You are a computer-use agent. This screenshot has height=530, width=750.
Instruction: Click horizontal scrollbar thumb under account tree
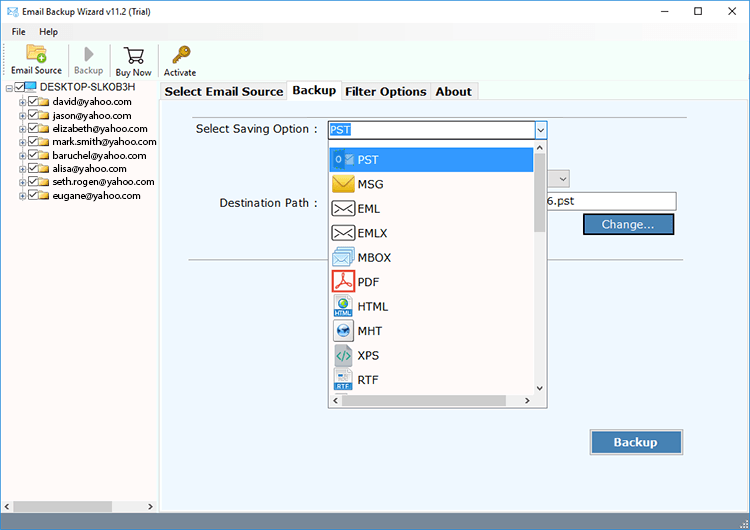click(63, 506)
